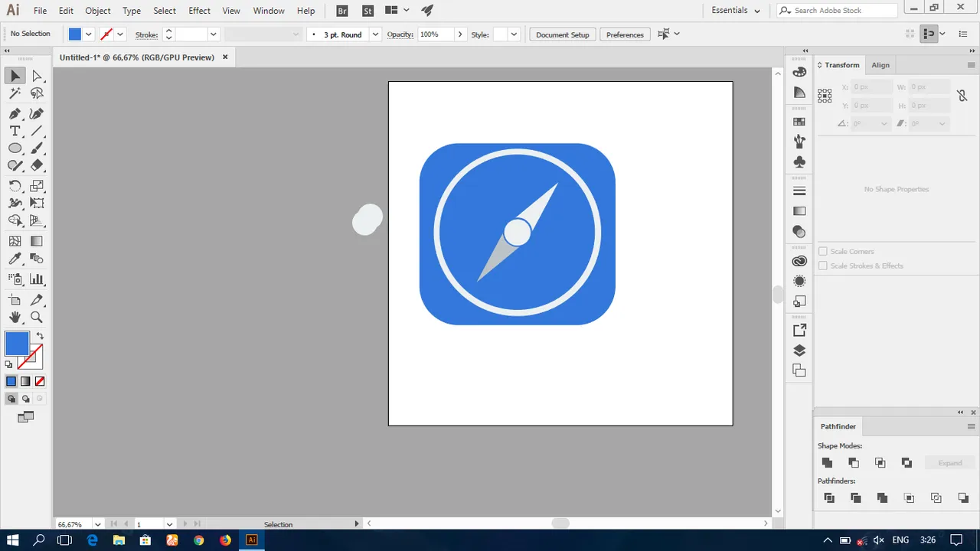Select the Gradient tool
Viewport: 980px width, 551px height.
[37, 241]
